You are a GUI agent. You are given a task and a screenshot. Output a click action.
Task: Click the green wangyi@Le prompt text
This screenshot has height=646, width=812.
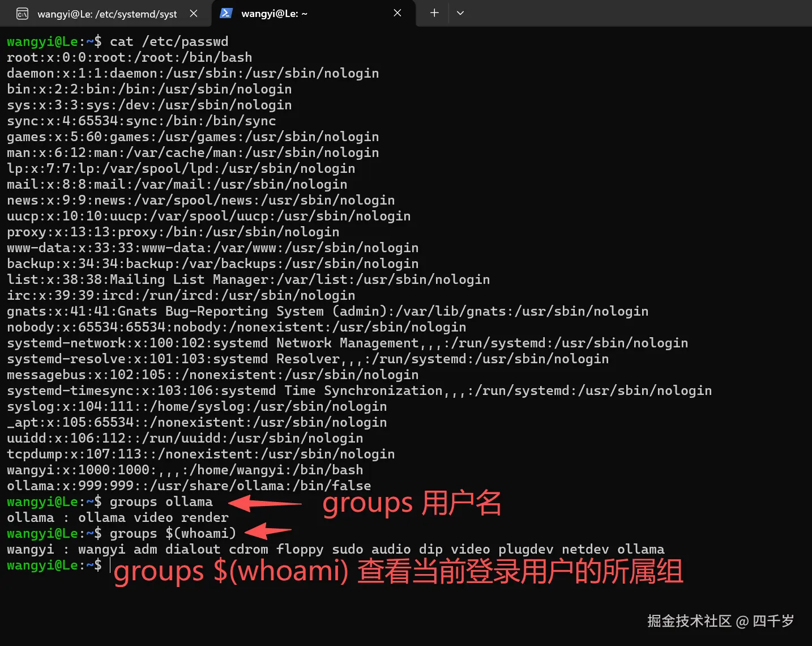(x=42, y=41)
